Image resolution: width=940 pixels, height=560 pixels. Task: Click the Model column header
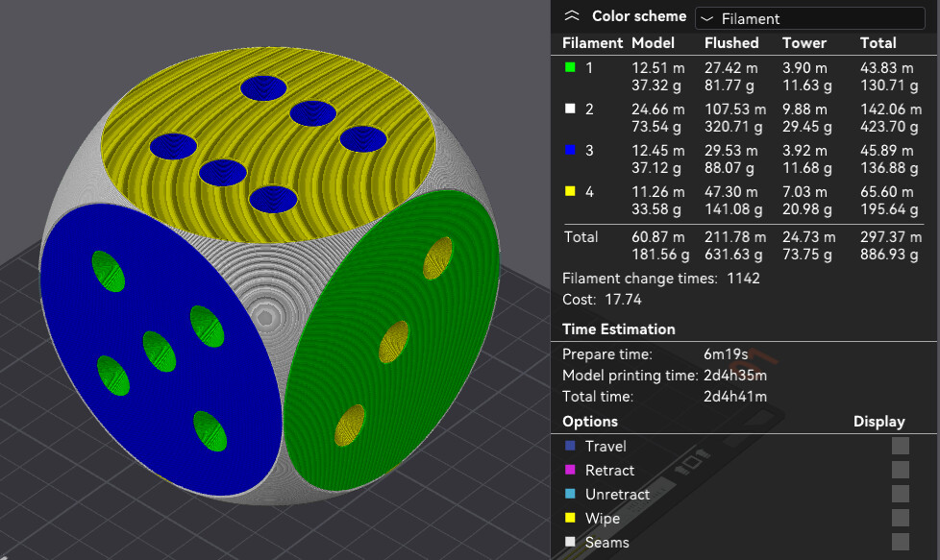coord(653,43)
